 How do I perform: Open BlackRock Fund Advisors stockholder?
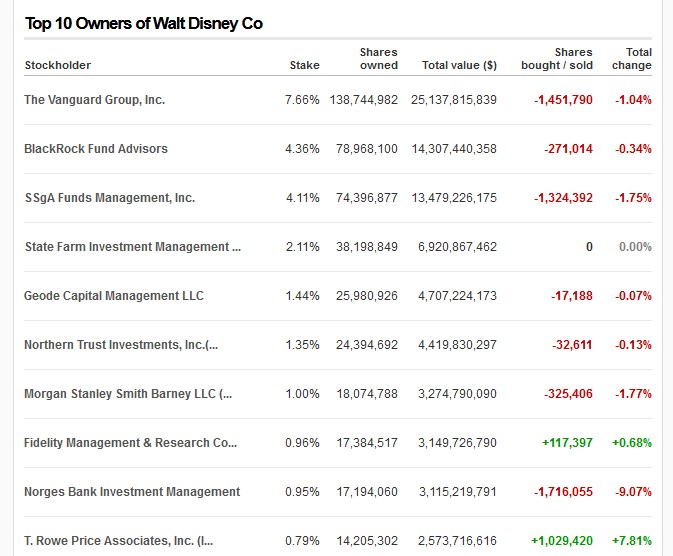pyautogui.click(x=96, y=149)
